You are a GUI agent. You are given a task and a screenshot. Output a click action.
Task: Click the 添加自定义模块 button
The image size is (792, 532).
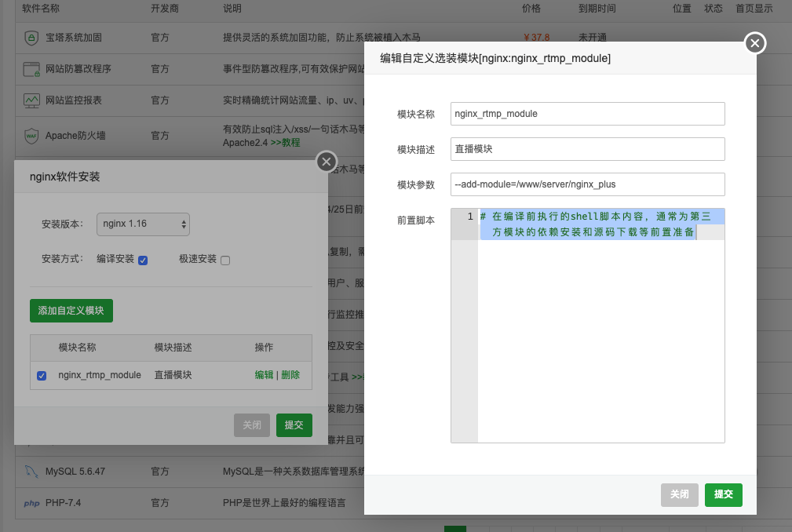click(x=71, y=311)
